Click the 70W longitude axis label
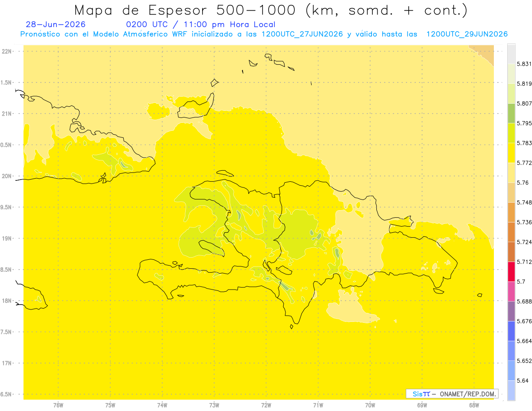 370,405
